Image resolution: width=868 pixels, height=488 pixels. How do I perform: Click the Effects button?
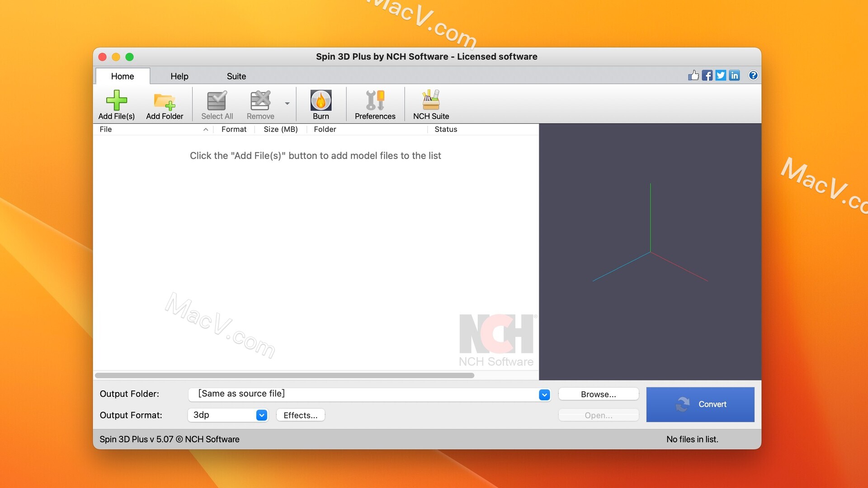point(300,415)
